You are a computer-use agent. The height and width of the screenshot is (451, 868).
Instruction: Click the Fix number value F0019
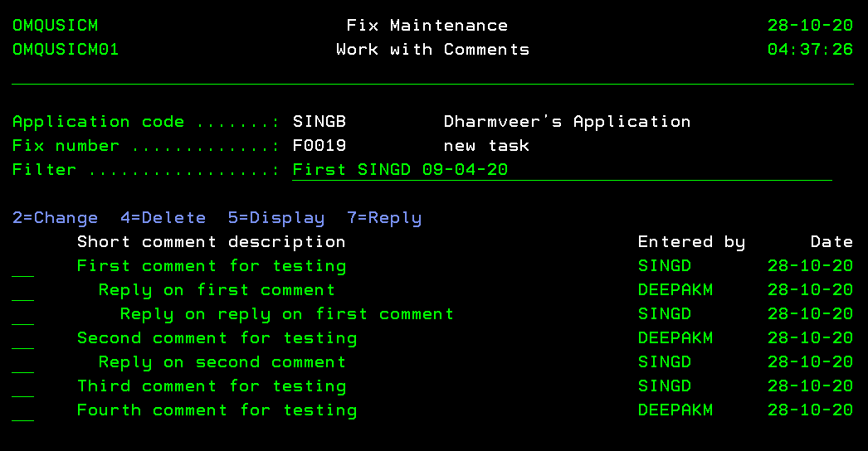pos(319,146)
